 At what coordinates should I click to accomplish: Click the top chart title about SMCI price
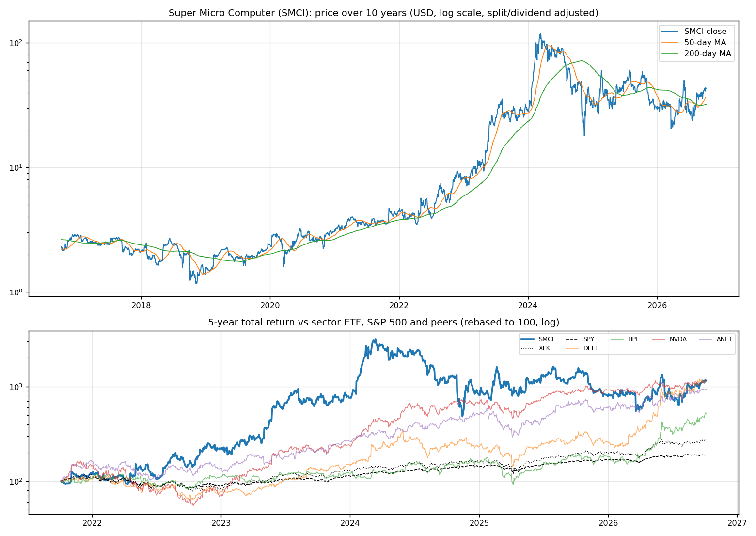point(383,13)
